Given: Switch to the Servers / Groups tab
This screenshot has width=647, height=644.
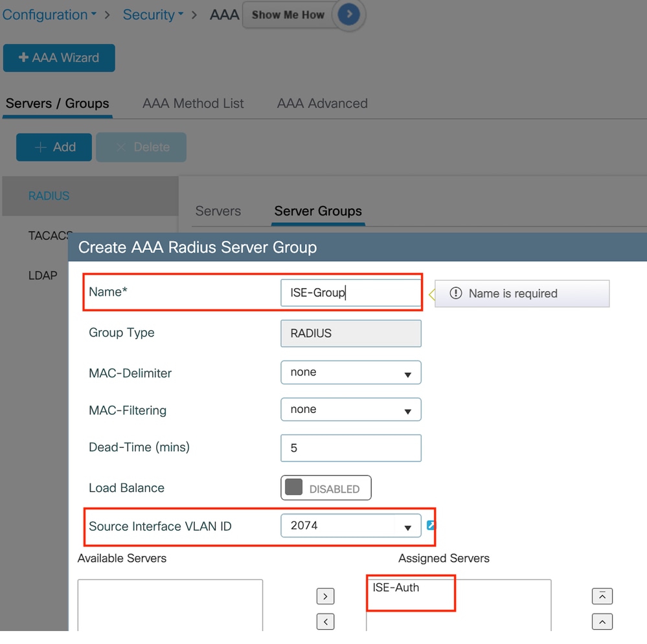Looking at the screenshot, I should [58, 104].
